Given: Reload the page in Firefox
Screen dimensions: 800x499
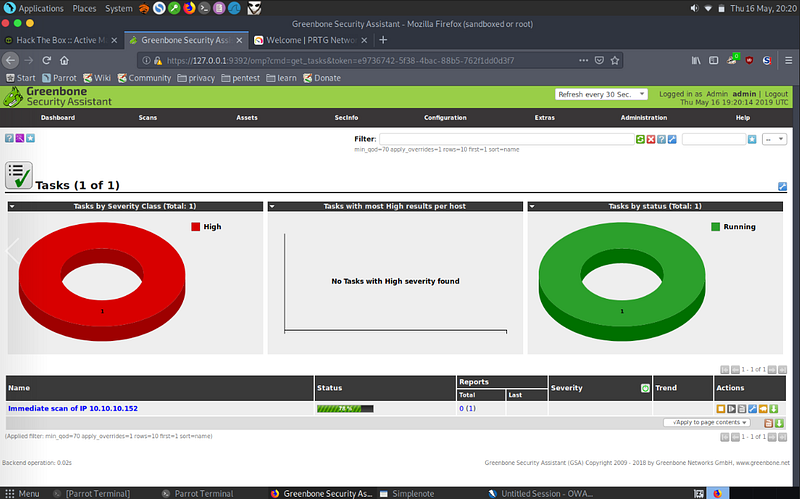Looking at the screenshot, I should pyautogui.click(x=46, y=60).
